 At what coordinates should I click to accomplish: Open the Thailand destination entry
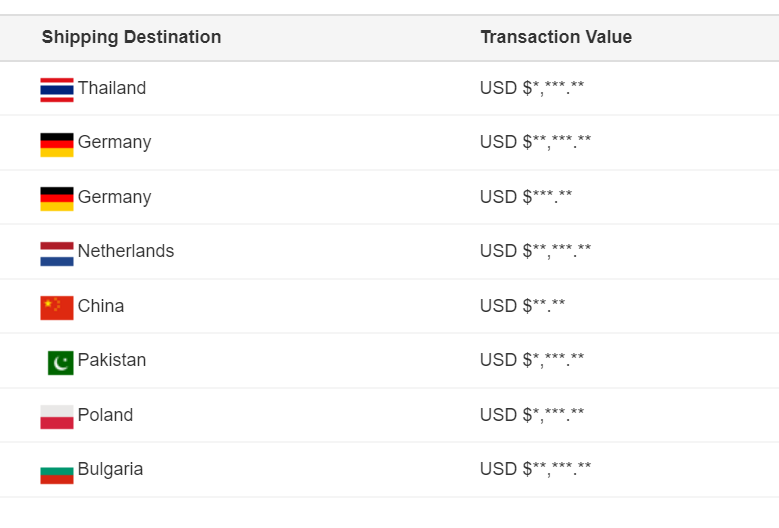pyautogui.click(x=112, y=88)
